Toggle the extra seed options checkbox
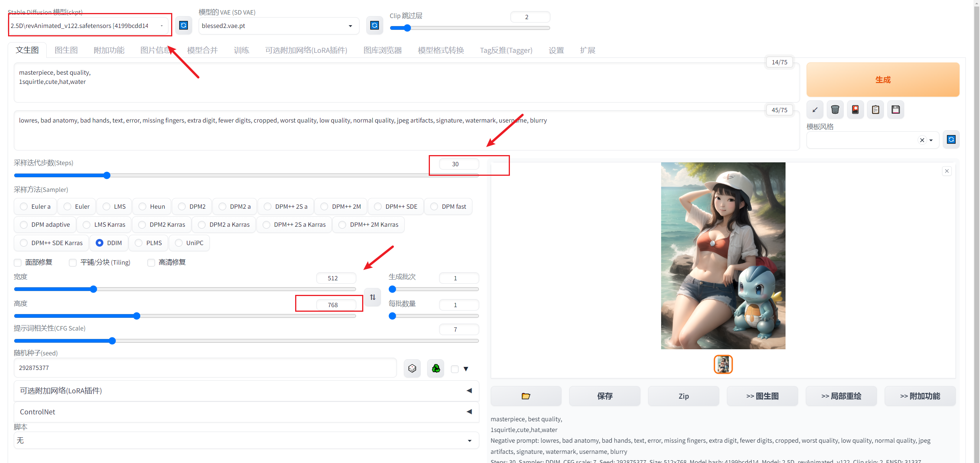Image resolution: width=980 pixels, height=463 pixels. pos(455,369)
